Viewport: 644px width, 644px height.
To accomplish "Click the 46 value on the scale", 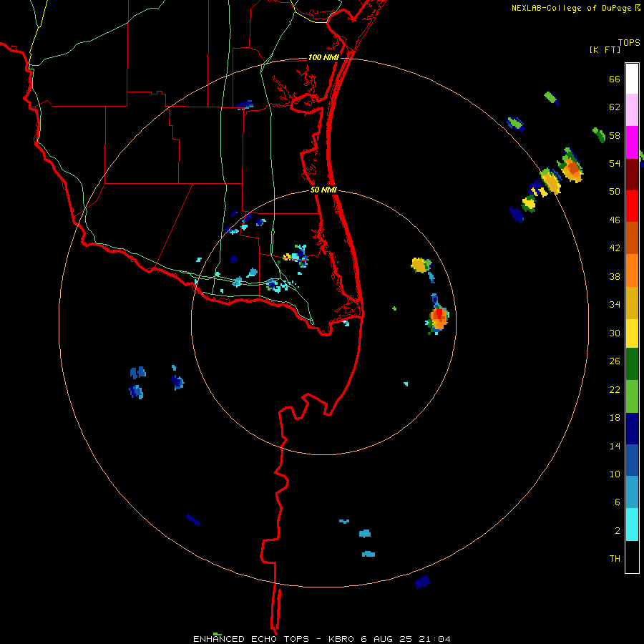I will [615, 220].
